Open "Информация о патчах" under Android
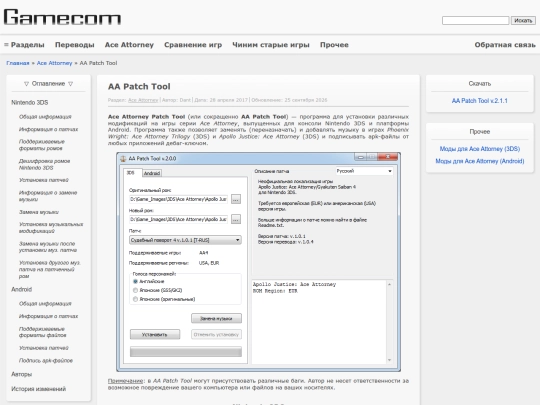This screenshot has height=405, width=540. pos(48,316)
